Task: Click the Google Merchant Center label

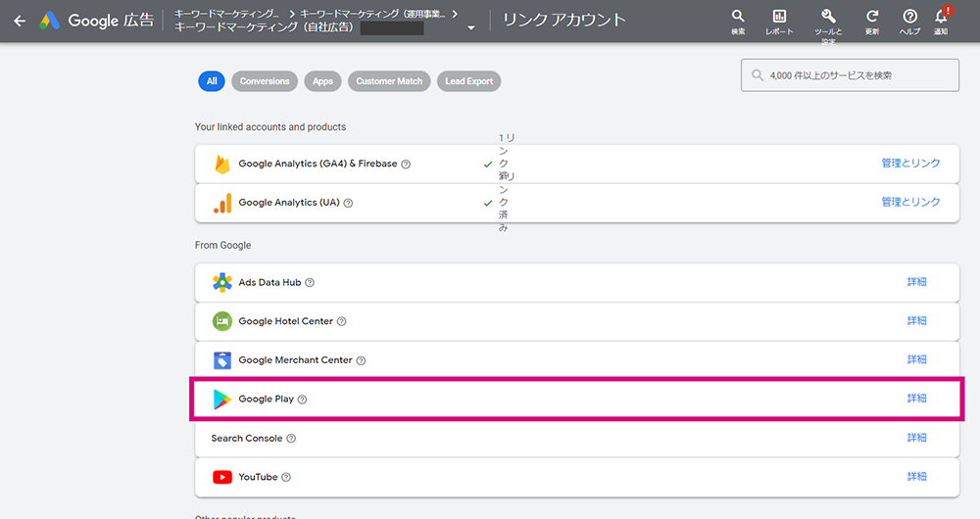Action: (x=296, y=360)
